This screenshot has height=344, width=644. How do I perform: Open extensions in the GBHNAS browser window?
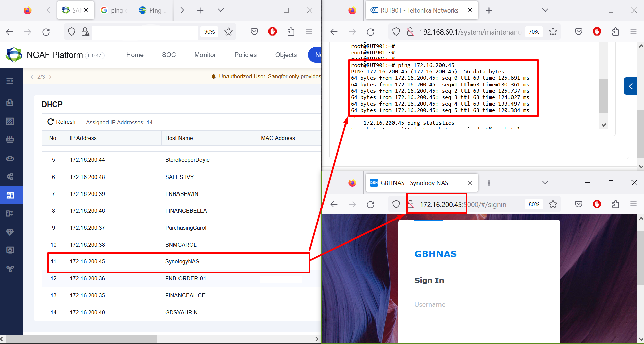pyautogui.click(x=615, y=204)
